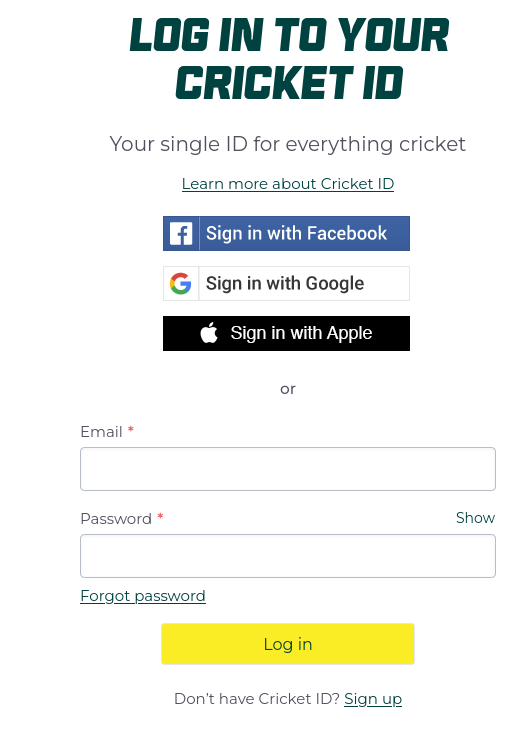This screenshot has width=529, height=749.
Task: Submit with the yellow Log in button
Action: click(x=288, y=644)
